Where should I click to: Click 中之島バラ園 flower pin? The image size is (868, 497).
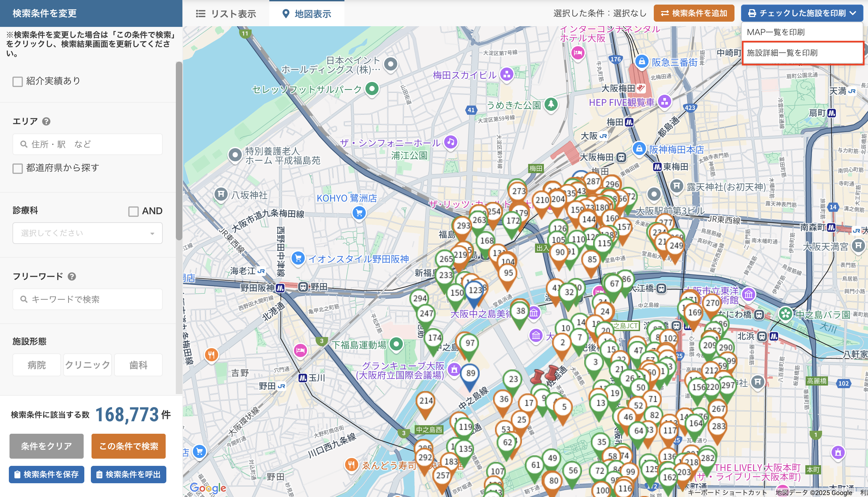click(785, 314)
